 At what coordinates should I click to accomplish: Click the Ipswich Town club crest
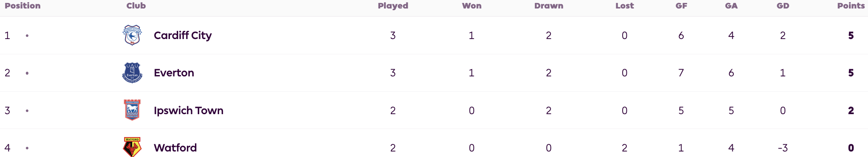click(132, 110)
